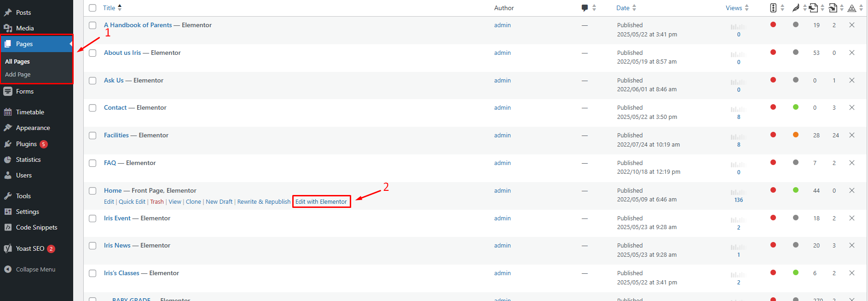
Task: Sort pages by Title column arrows
Action: point(120,8)
